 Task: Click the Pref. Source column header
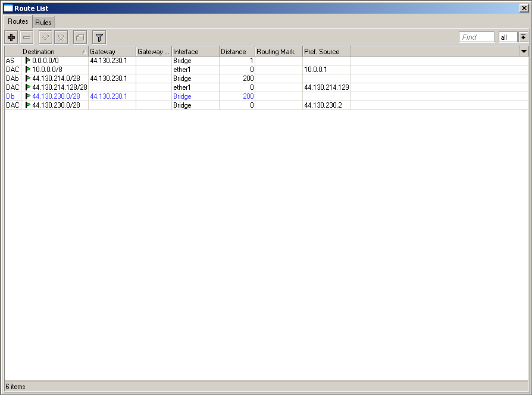326,52
